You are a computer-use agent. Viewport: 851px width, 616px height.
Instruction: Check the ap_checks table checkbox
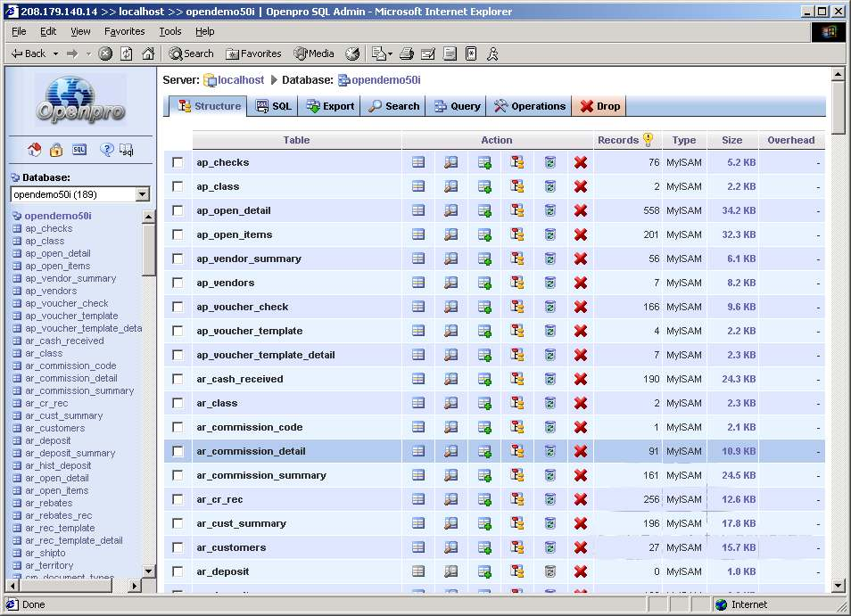pyautogui.click(x=178, y=162)
